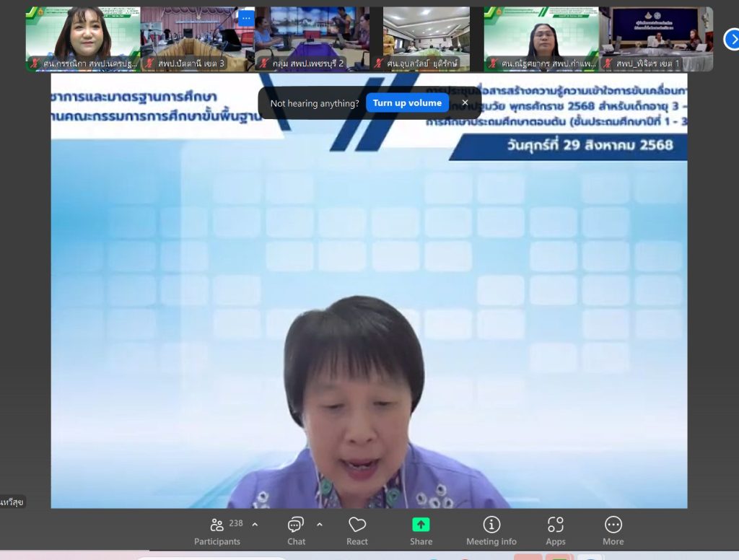
Task: Open the More options menu
Action: pos(613,530)
